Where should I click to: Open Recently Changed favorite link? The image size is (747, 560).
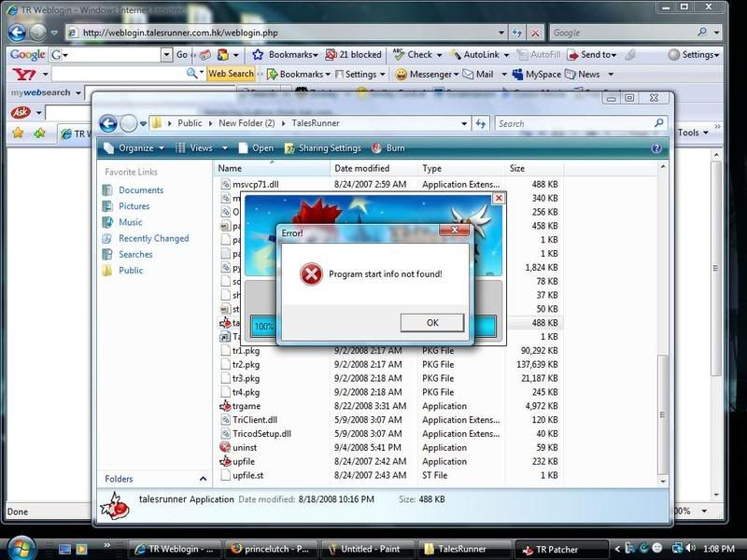152,239
